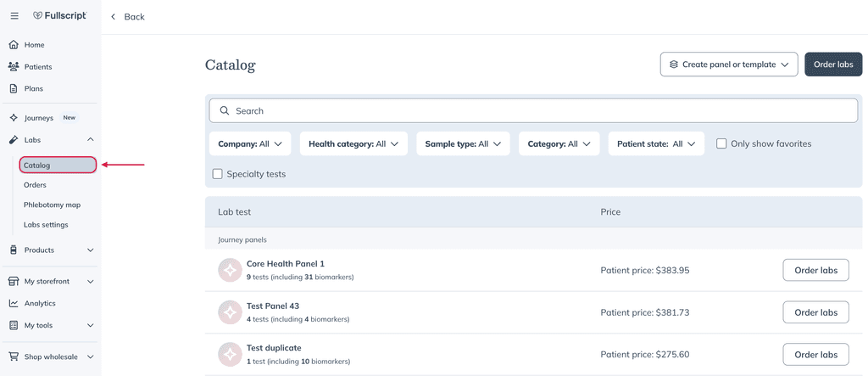Click the Test duplicate name
This screenshot has height=376, width=868.
pyautogui.click(x=274, y=348)
